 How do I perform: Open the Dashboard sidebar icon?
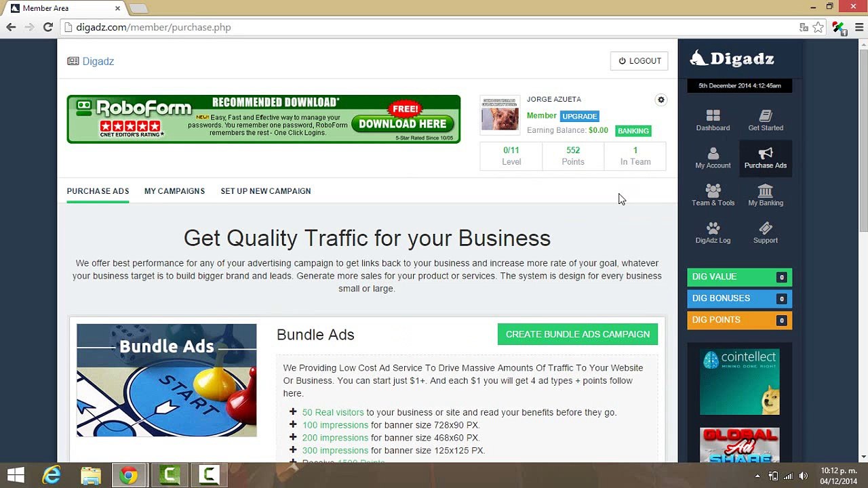713,120
